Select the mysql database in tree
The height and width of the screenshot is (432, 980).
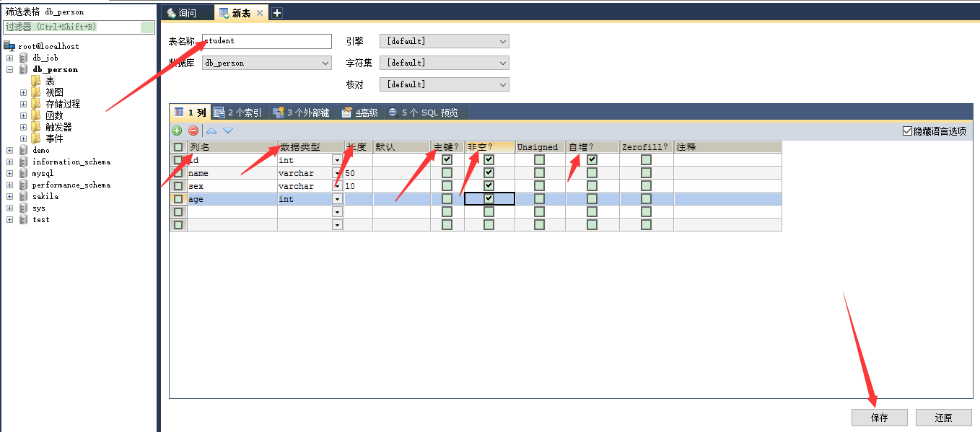coord(43,173)
